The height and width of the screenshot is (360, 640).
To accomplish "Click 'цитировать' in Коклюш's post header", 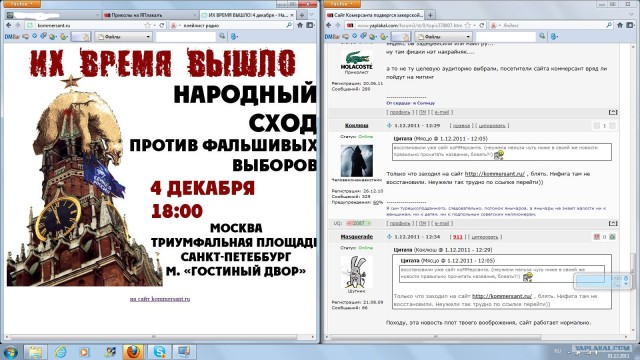I will click(492, 126).
